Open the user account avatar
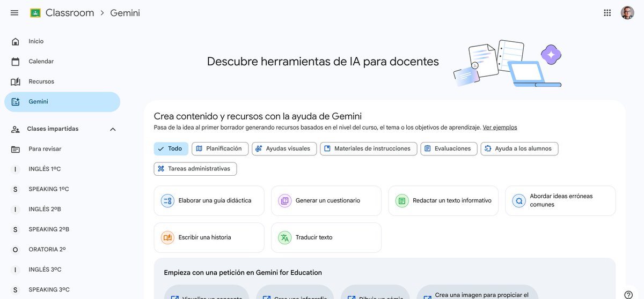Viewport: 644px width, 299px height. (x=627, y=13)
